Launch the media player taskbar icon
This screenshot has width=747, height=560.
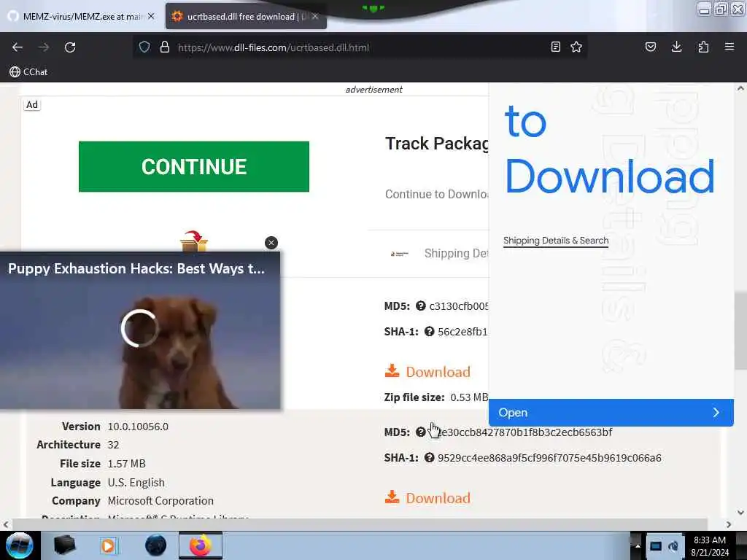pyautogui.click(x=108, y=545)
